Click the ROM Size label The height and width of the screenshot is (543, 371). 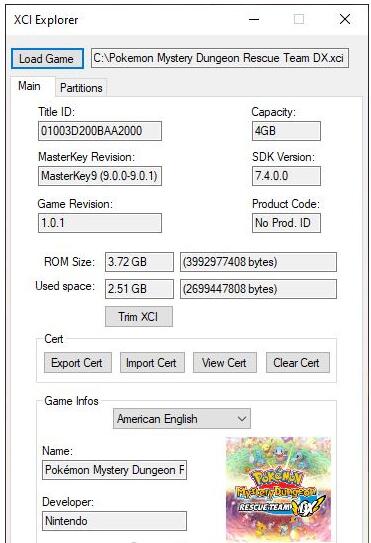69,261
